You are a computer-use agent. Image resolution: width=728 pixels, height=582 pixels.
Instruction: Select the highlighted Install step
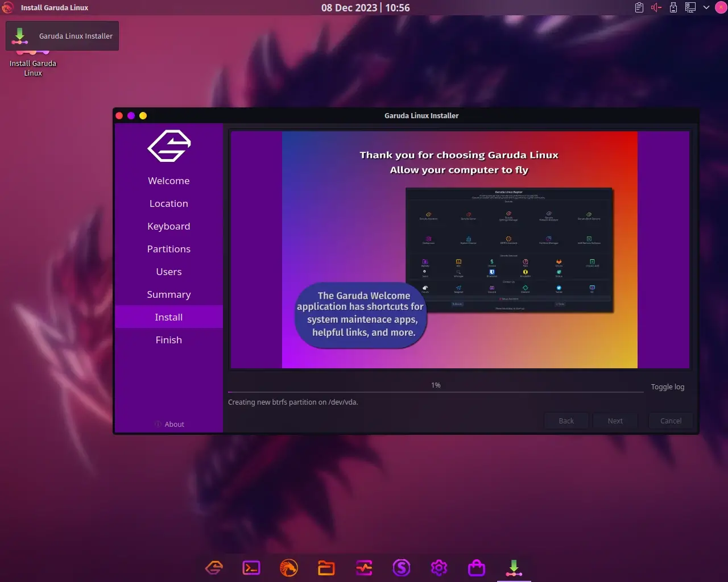point(169,317)
